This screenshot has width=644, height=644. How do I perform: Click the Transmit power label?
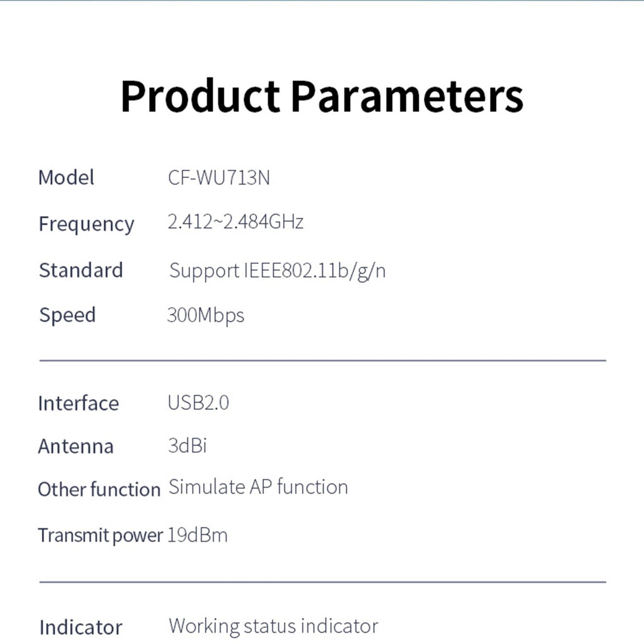click(x=100, y=535)
